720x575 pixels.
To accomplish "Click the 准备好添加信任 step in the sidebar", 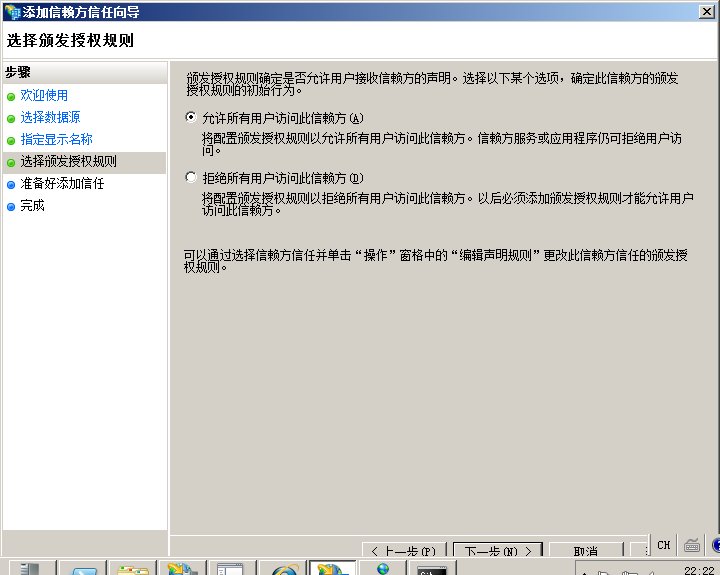I will tap(62, 183).
